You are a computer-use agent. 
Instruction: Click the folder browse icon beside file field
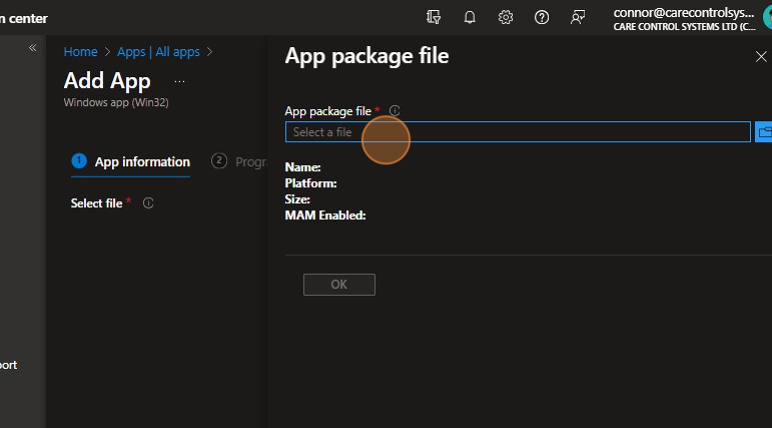point(764,132)
